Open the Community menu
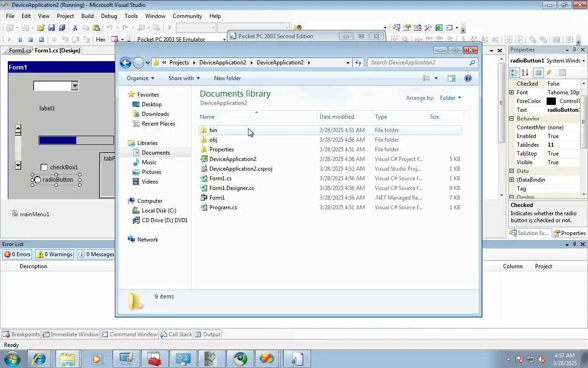The width and height of the screenshot is (588, 368). [187, 16]
